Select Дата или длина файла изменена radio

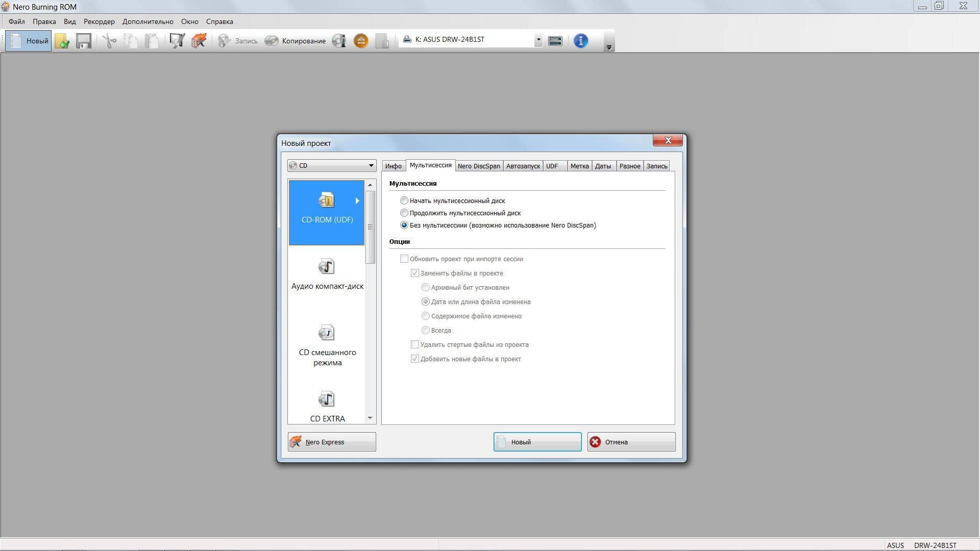click(426, 302)
